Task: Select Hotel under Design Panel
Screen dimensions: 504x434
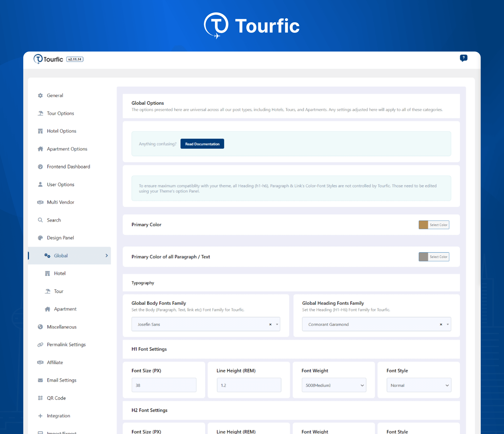Action: (x=60, y=273)
